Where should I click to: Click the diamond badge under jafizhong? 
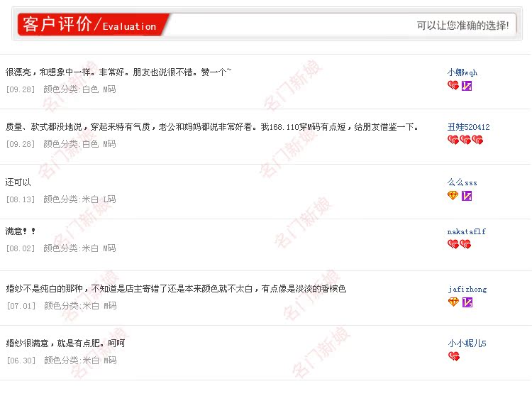(x=454, y=302)
